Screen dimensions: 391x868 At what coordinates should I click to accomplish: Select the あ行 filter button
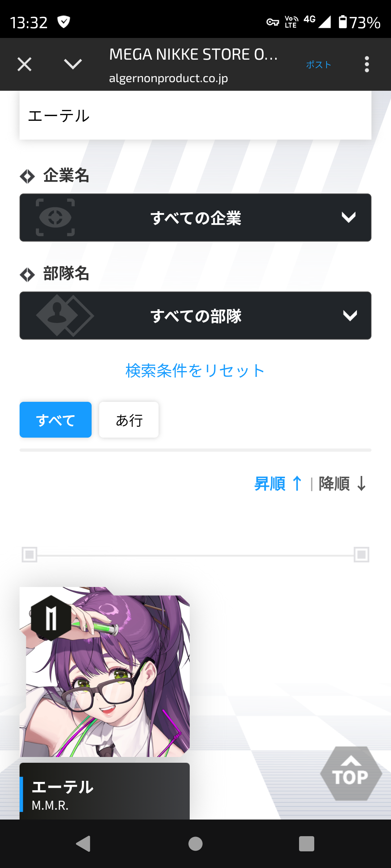tap(129, 420)
